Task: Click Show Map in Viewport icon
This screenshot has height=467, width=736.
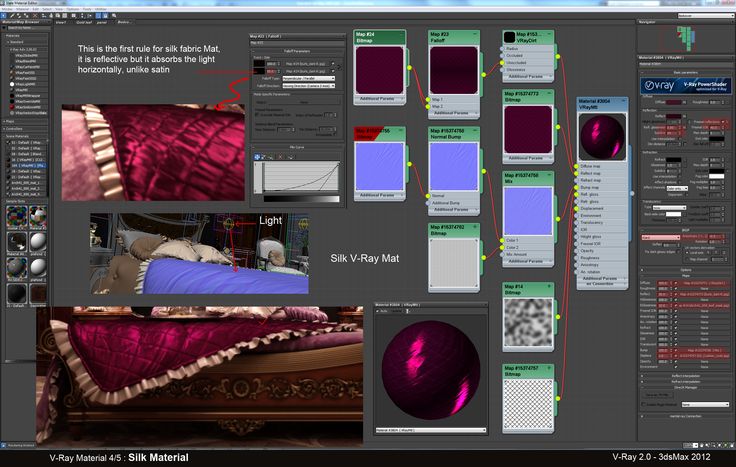Action: (x=57, y=15)
